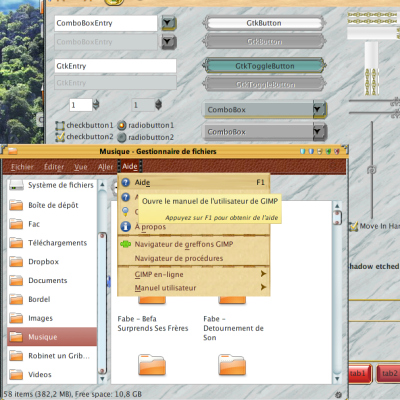
Task: Open Navigateur de greffons GIMP
Action: (x=193, y=244)
